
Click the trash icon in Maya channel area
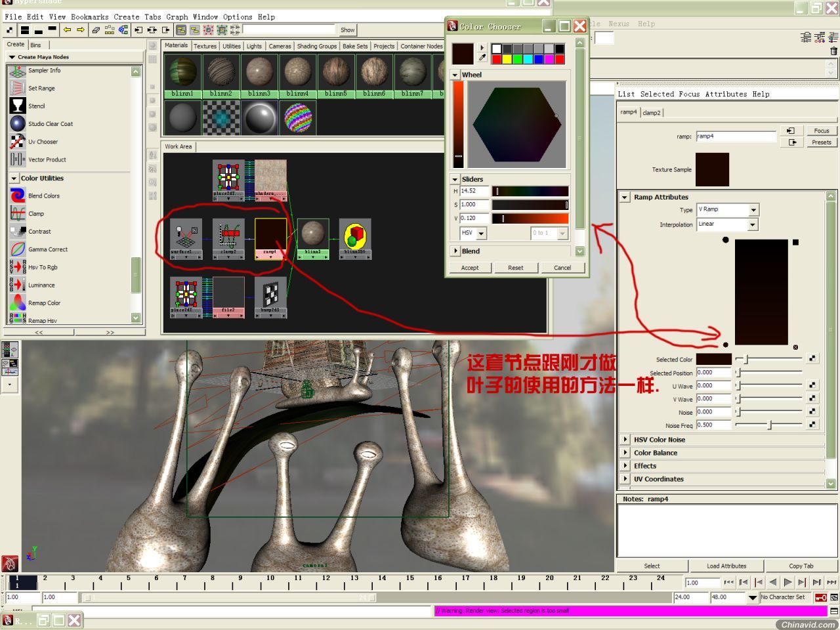coord(833,51)
